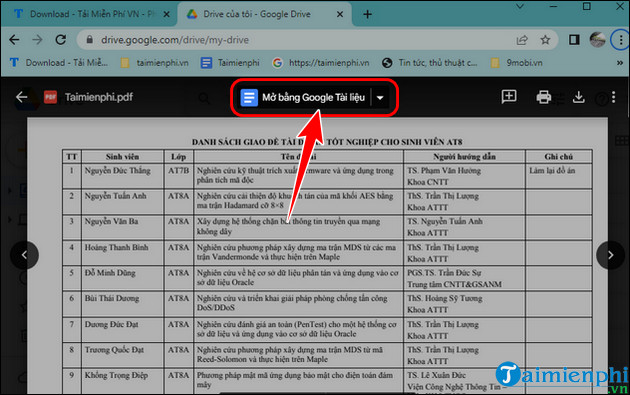Close the Google Drive tab
630x395 pixels.
click(340, 14)
